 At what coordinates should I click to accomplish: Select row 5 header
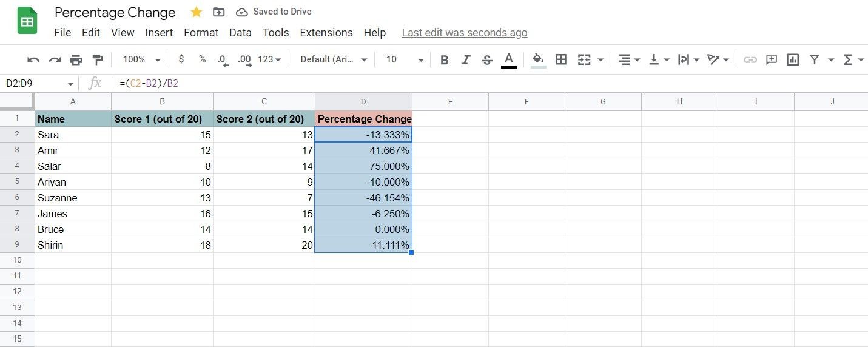[17, 182]
